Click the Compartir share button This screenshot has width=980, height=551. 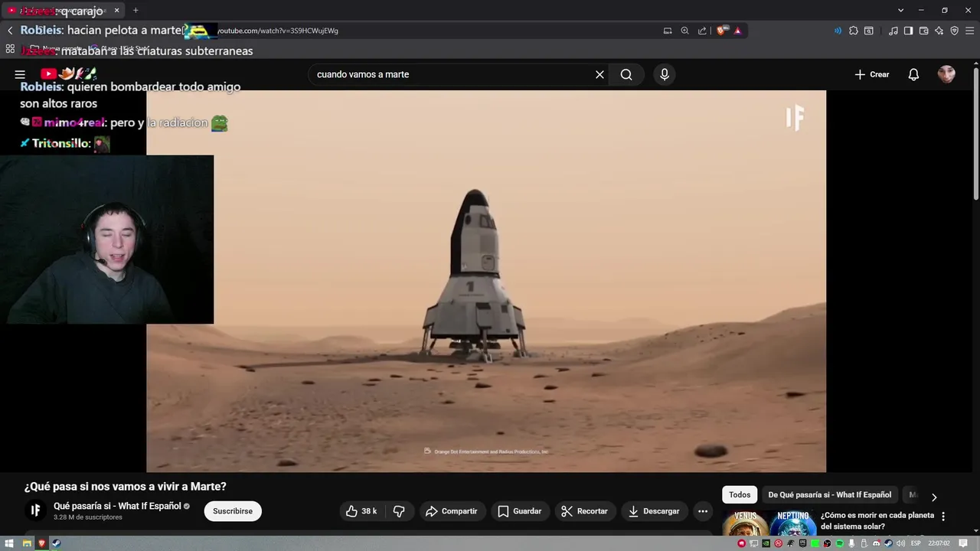[451, 511]
